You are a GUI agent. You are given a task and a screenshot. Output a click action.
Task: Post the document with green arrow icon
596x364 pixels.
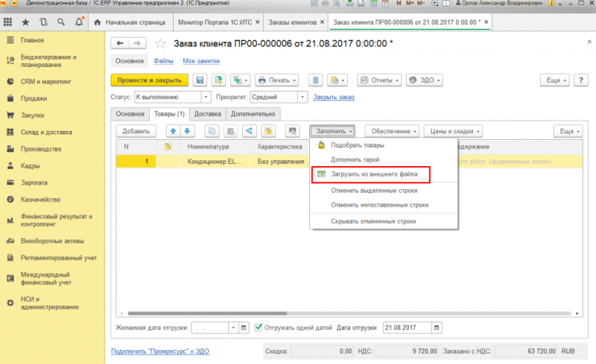(218, 80)
